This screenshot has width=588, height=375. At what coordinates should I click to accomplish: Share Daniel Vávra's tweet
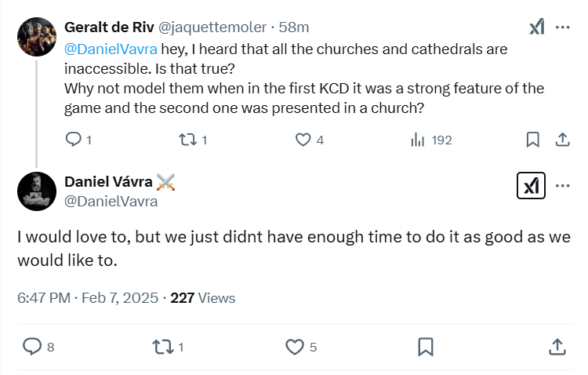pyautogui.click(x=557, y=346)
